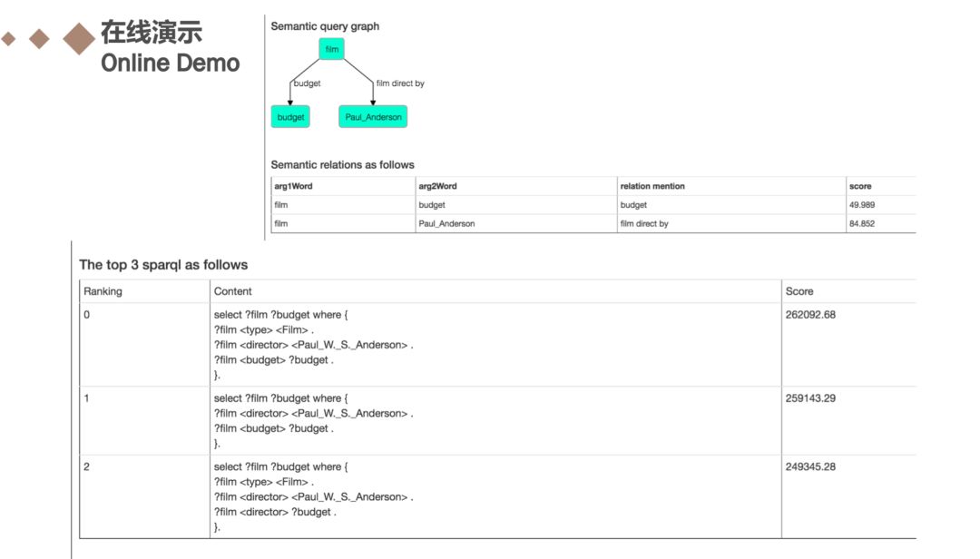This screenshot has width=980, height=559.
Task: Click the film node in the query graph
Action: coord(332,49)
